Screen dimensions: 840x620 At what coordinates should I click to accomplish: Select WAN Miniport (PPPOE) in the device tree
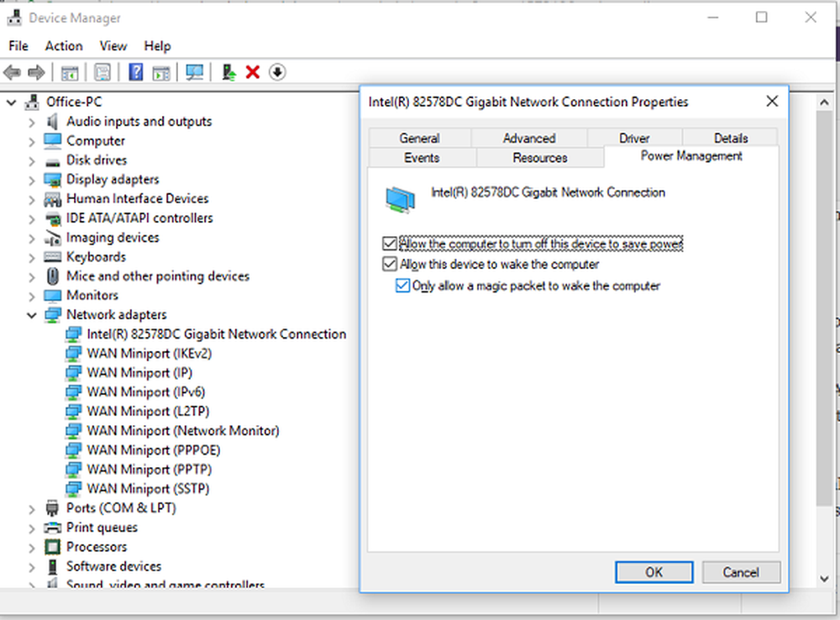[153, 450]
